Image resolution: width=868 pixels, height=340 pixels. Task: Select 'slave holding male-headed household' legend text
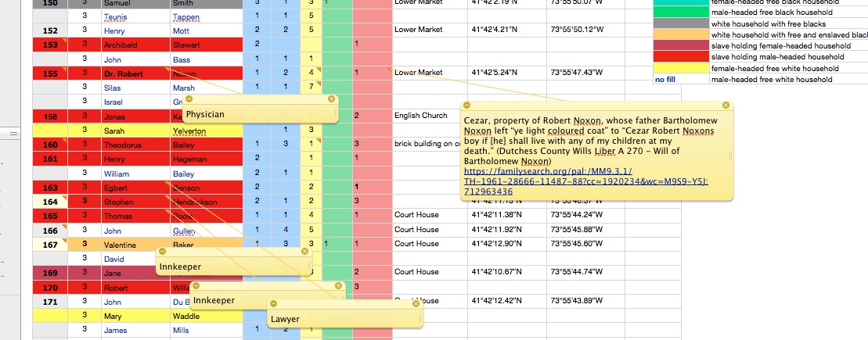[x=770, y=57]
